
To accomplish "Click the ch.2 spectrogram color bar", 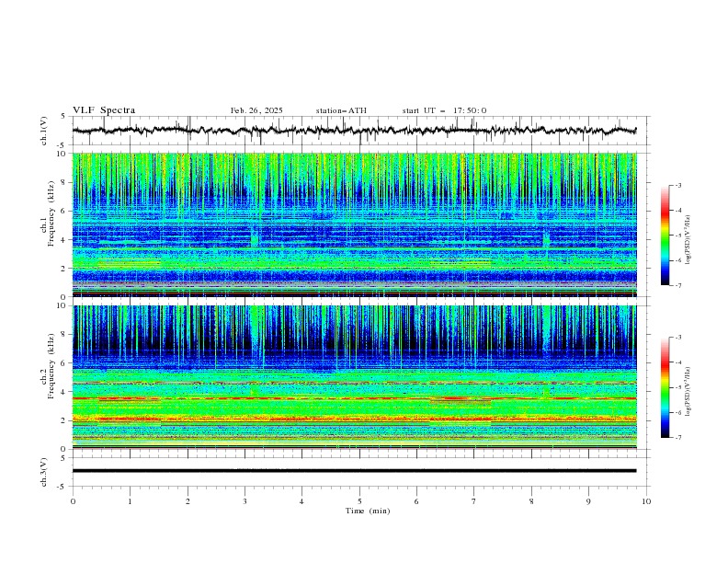I will click(665, 387).
